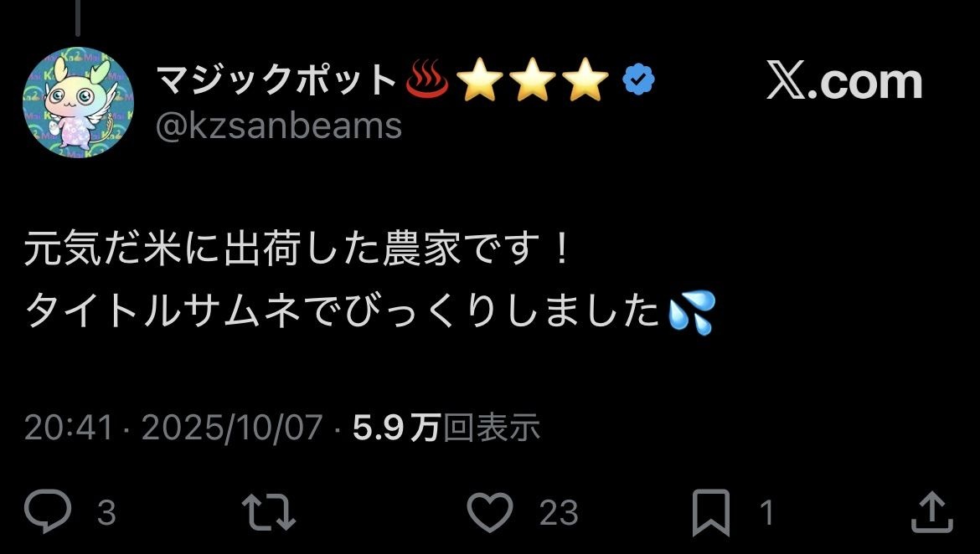
Task: Click the 2025/10/07 date
Action: [x=232, y=428]
